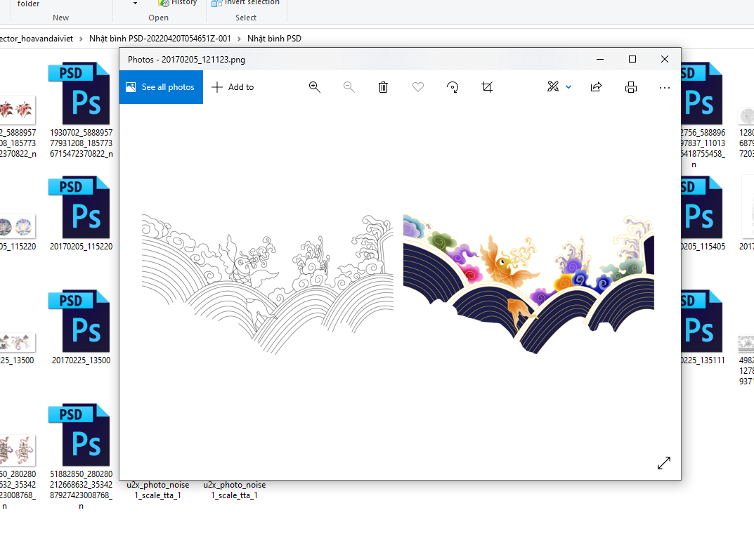Viewport: 754px width, 560px height.
Task: Rotate the photo using rotate icon
Action: 453,87
